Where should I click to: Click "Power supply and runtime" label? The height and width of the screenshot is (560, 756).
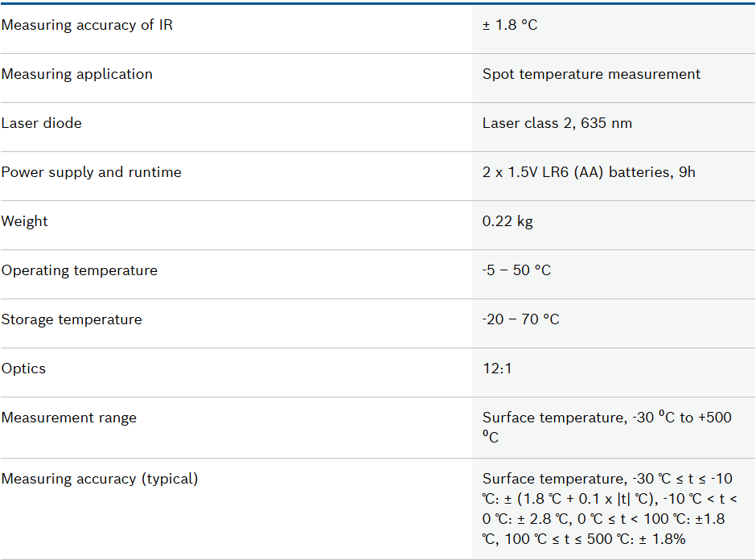click(x=92, y=172)
